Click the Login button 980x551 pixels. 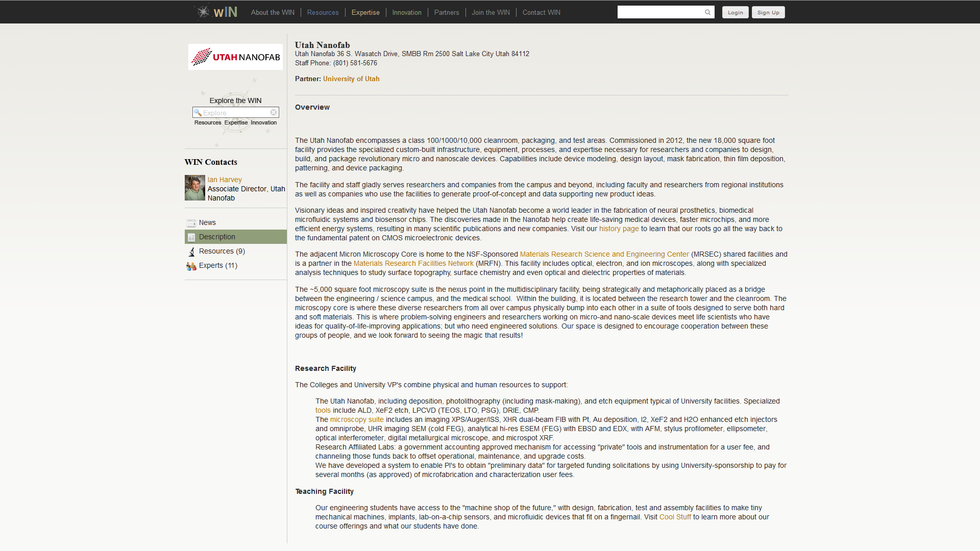[x=735, y=12]
